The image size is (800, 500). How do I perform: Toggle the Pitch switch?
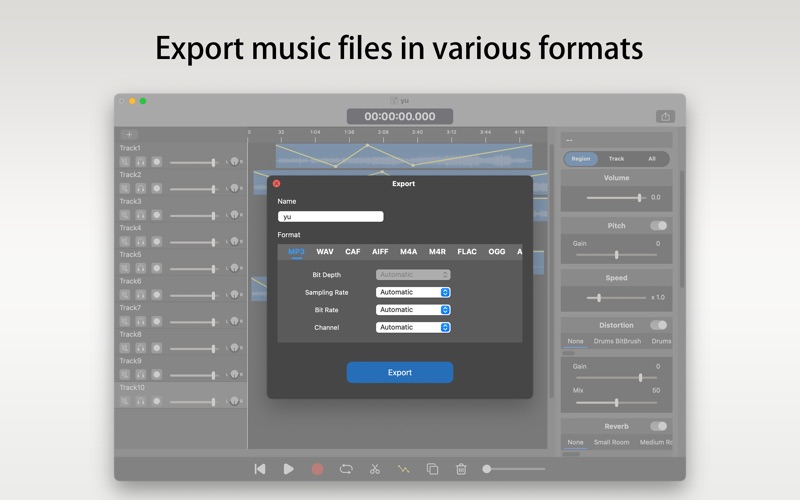pos(658,226)
